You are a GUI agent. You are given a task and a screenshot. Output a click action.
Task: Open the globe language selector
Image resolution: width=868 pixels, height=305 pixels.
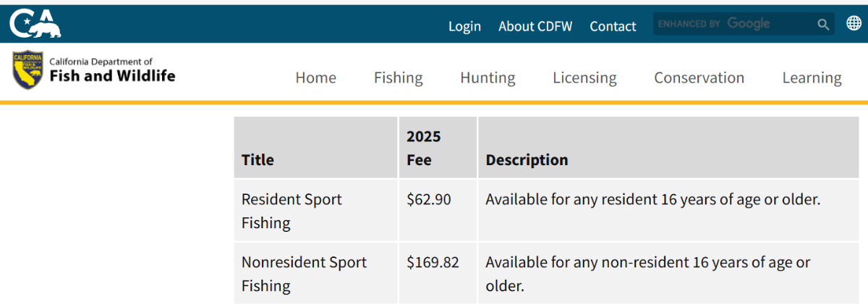(x=854, y=23)
